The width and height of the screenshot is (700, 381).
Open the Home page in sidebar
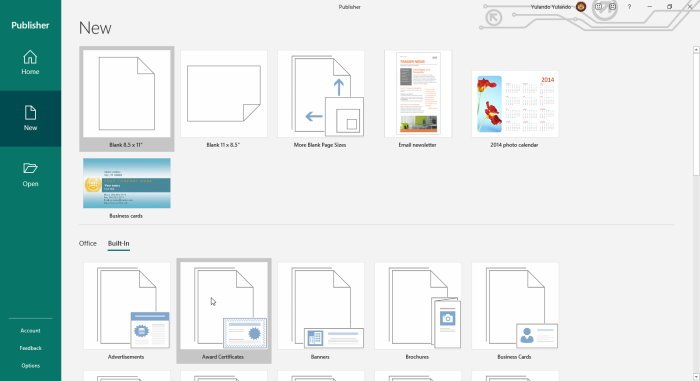point(30,63)
